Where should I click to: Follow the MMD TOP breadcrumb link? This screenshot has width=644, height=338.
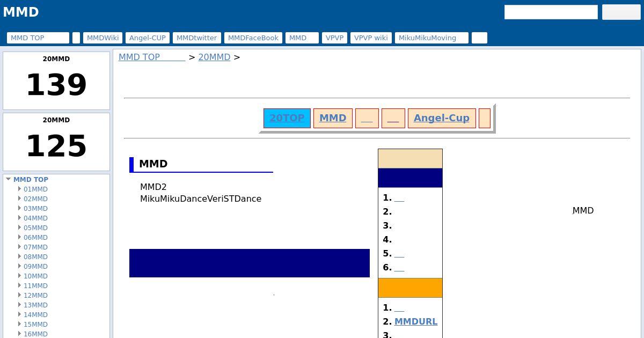tap(152, 57)
